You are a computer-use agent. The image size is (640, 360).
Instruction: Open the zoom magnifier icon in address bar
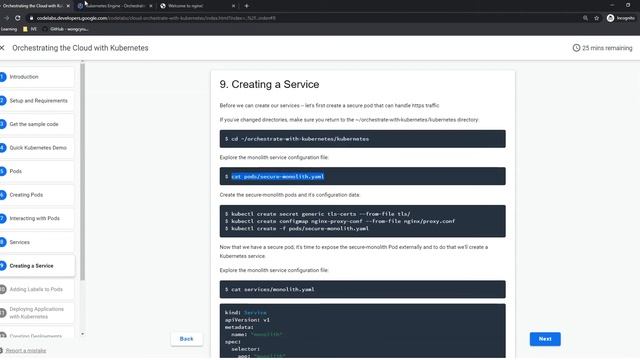coord(585,18)
